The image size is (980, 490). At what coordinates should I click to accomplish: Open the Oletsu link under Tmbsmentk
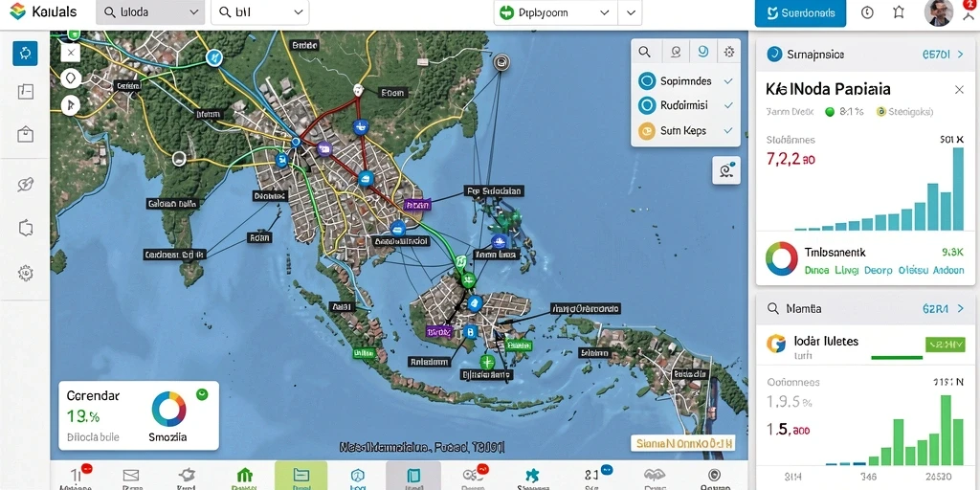(912, 271)
